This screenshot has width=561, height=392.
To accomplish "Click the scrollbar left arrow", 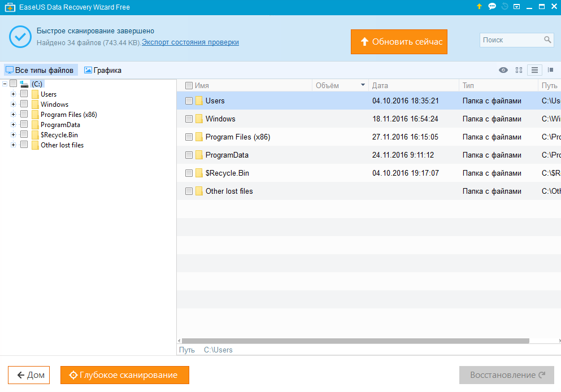I will point(179,341).
